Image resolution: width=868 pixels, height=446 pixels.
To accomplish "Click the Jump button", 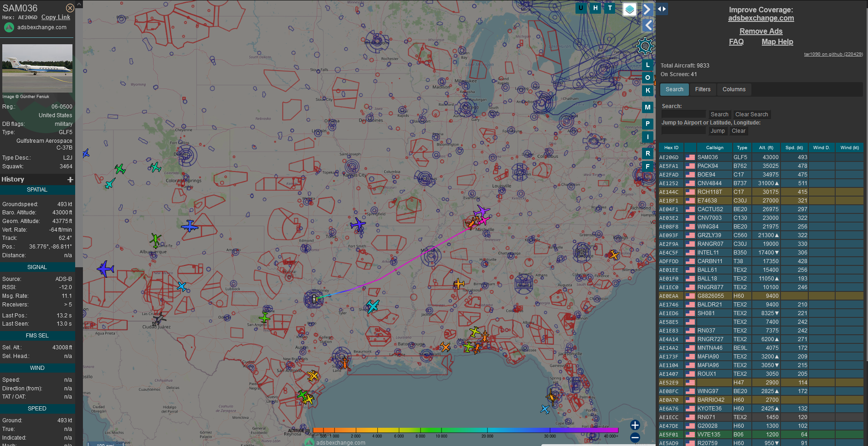I will [x=718, y=130].
